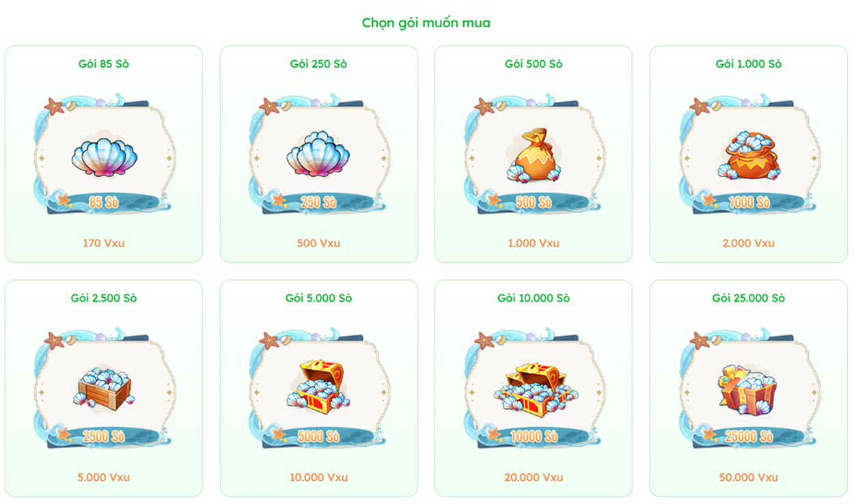Pick the gift box icon for 25000 Sò
Image resolution: width=854 pixels, height=504 pixels.
pos(748,387)
